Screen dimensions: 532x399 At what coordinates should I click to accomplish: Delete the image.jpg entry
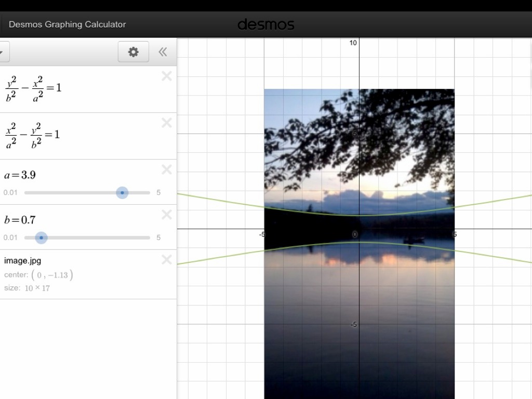(x=166, y=260)
